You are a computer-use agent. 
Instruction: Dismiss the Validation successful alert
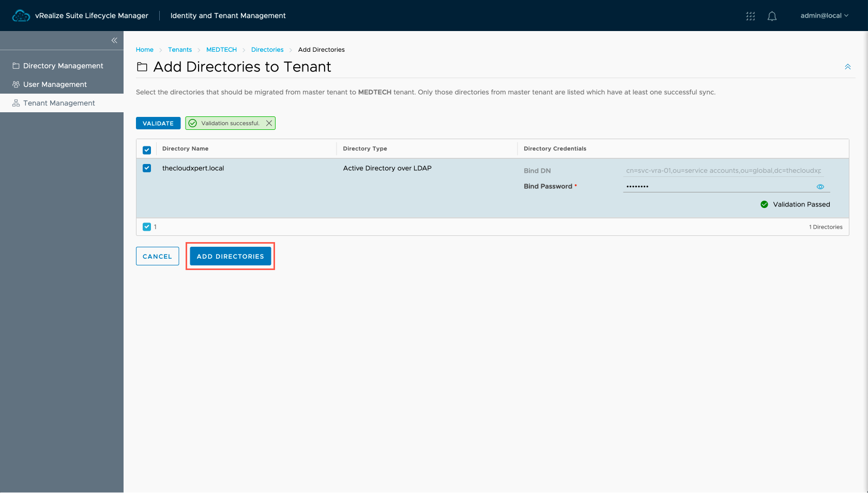(269, 123)
